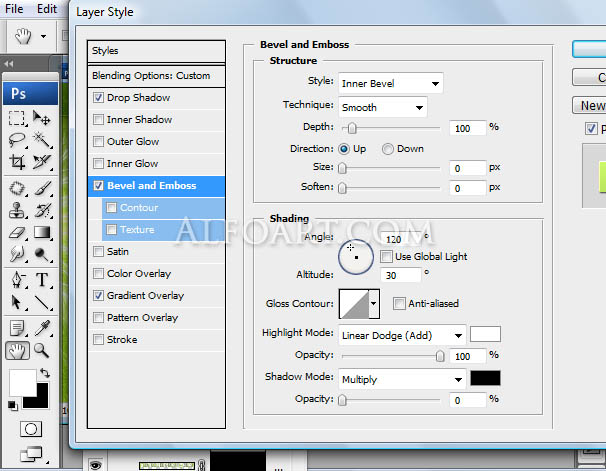Select the Up direction radio button
606x471 pixels.
pos(344,149)
